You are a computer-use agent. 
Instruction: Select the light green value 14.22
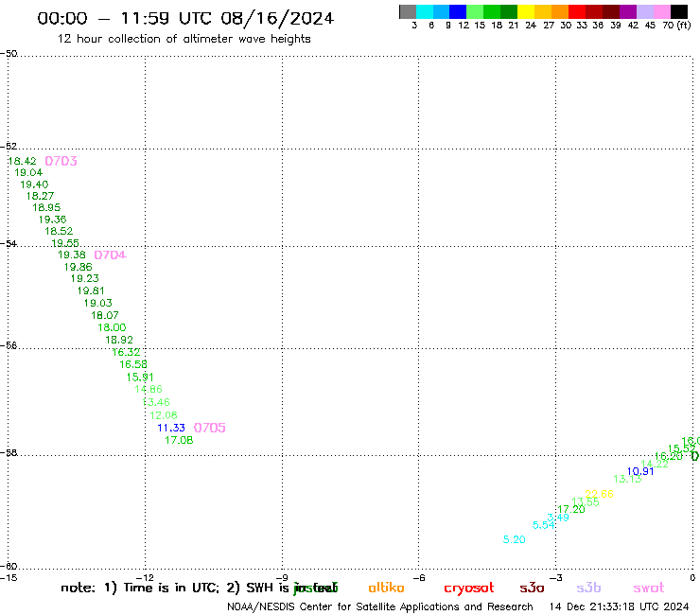pos(655,464)
